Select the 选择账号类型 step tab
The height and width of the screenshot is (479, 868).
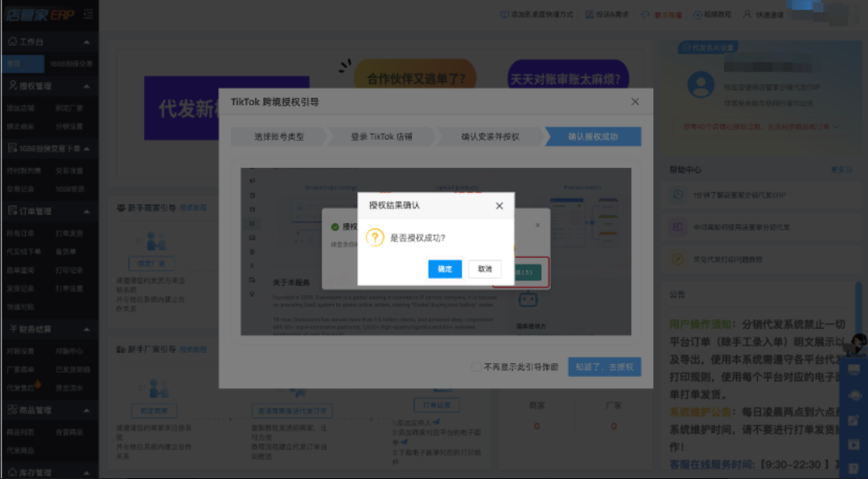(279, 137)
